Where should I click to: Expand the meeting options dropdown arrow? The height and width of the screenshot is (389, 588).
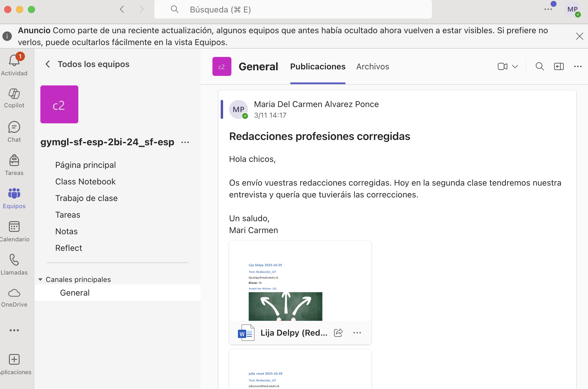tap(515, 66)
